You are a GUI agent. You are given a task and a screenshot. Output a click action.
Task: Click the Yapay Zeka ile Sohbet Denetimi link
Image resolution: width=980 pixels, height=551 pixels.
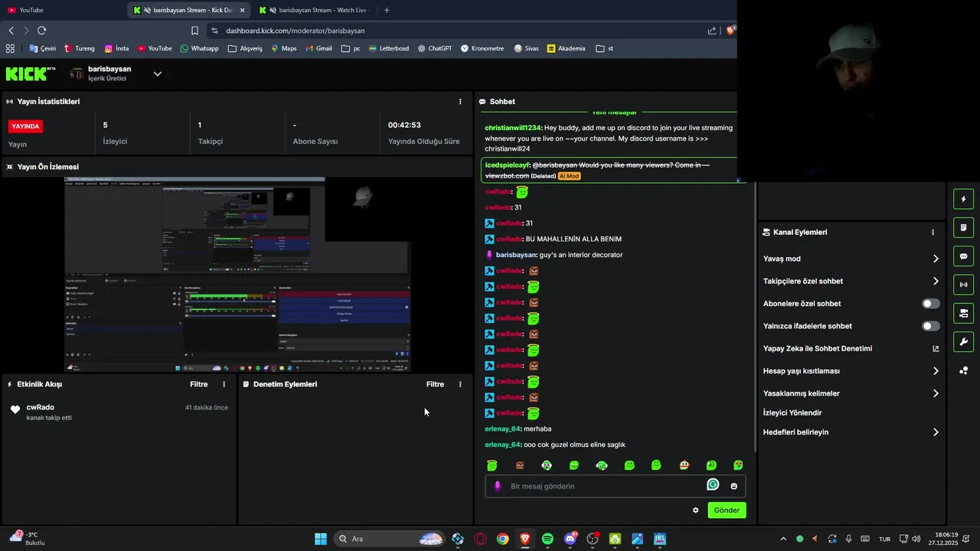(x=818, y=348)
